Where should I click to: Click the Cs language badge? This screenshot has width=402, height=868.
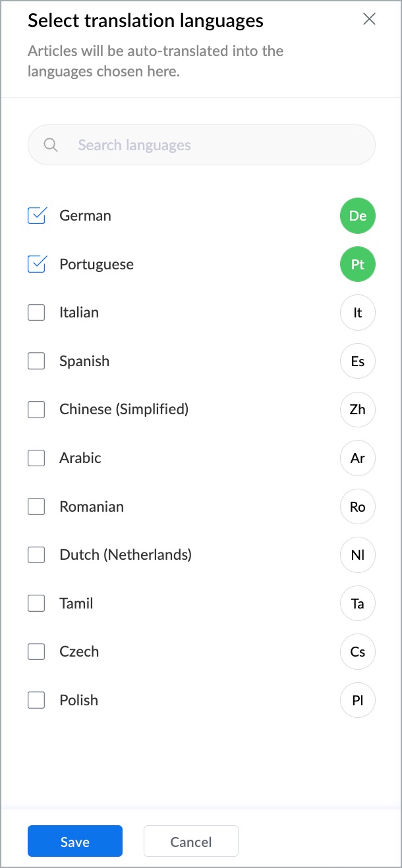click(x=358, y=652)
